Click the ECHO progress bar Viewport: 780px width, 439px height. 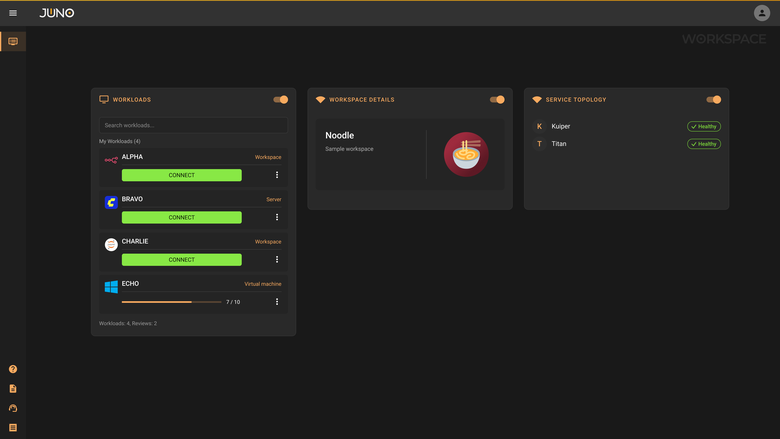click(172, 302)
